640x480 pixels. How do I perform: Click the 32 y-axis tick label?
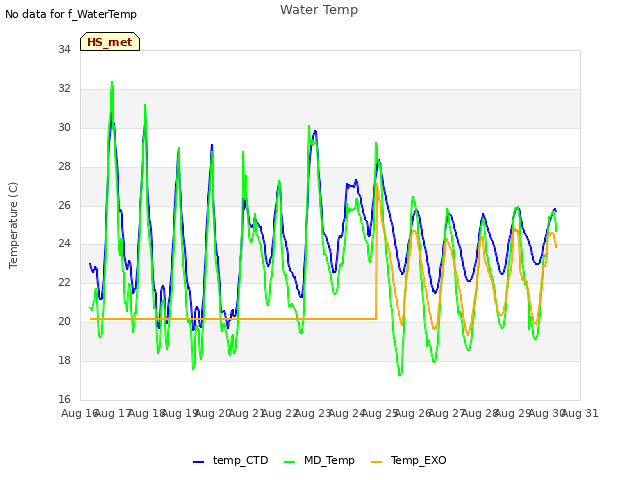point(64,88)
